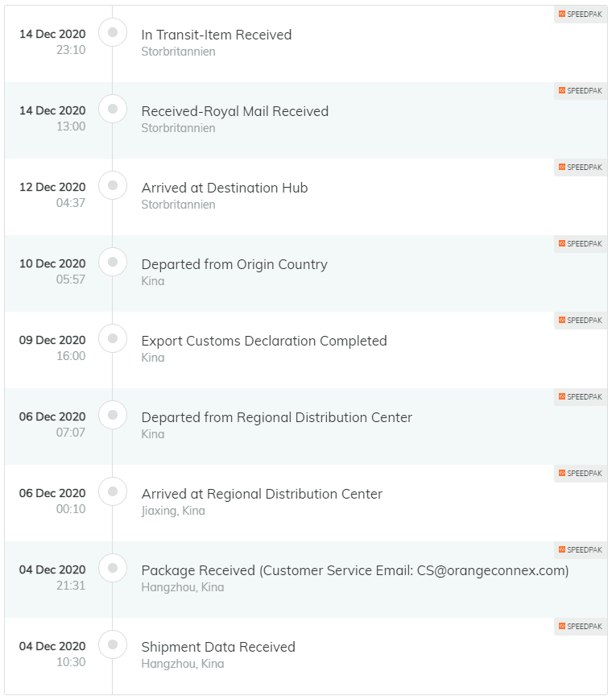This screenshot has height=700, width=612.
Task: Select timeline marker for 04 Dec 10:30 event
Action: [113, 644]
